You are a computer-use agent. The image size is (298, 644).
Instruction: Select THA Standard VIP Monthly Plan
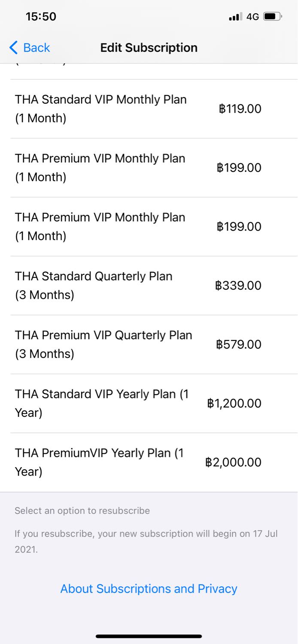[101, 109]
